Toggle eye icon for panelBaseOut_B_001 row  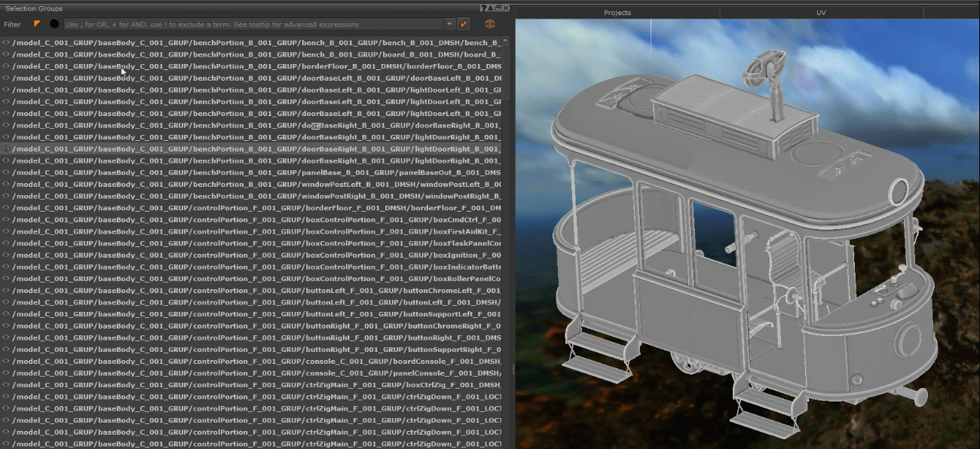[x=6, y=173]
